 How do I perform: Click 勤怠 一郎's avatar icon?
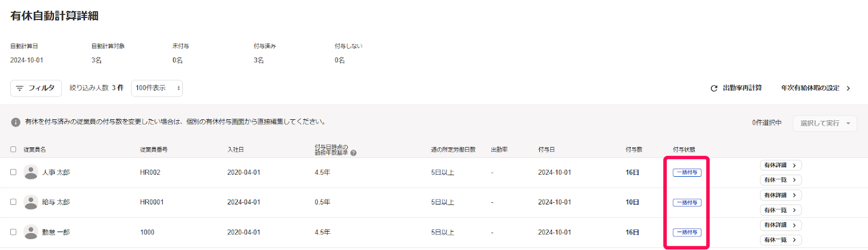[31, 232]
